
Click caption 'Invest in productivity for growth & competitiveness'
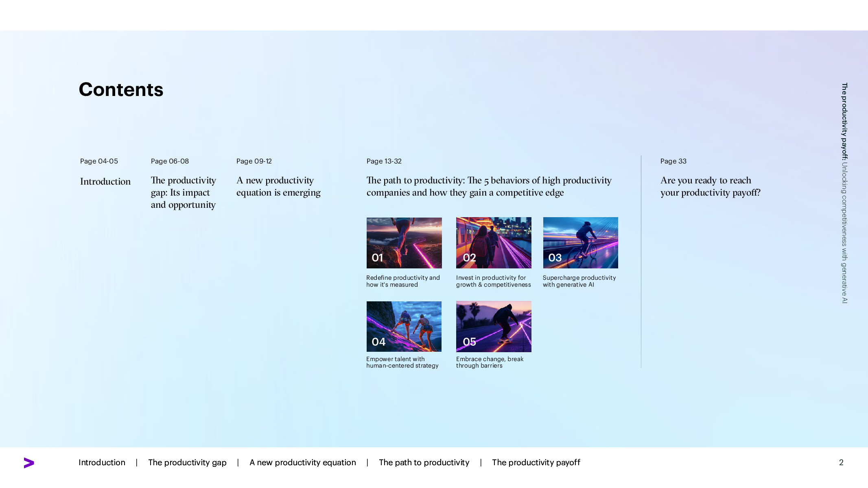pyautogui.click(x=494, y=281)
